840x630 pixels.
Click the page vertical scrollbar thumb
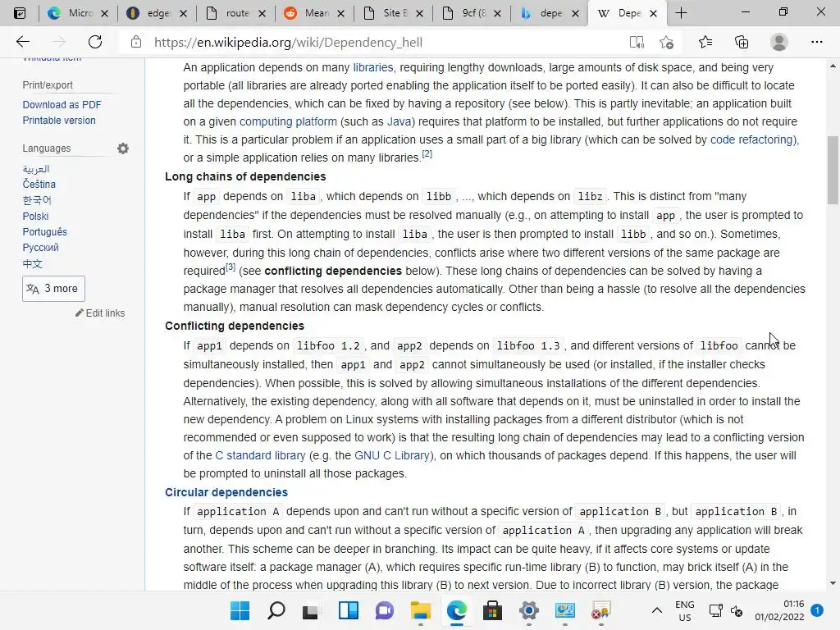833,171
